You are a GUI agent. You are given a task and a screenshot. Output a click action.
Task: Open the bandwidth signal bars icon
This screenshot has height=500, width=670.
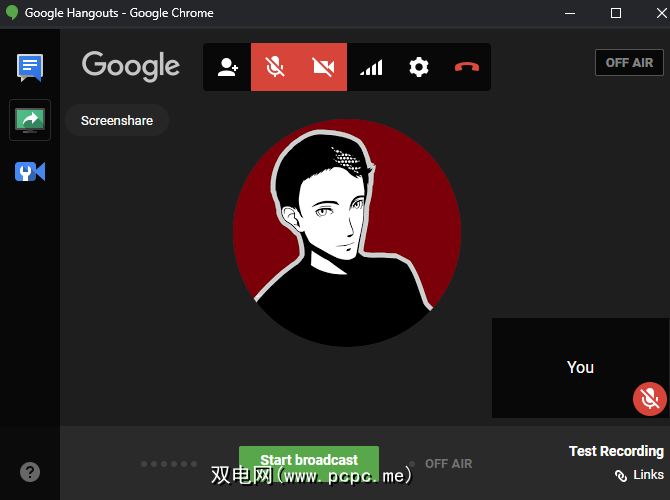coord(371,67)
